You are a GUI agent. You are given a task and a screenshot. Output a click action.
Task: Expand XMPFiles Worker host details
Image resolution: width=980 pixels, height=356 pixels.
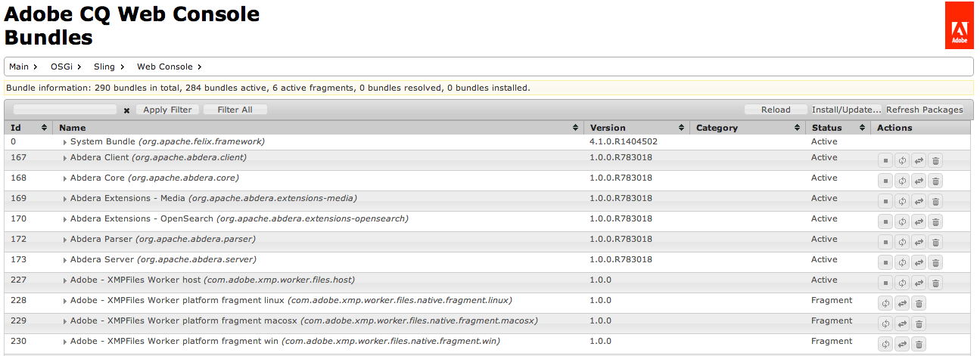click(65, 280)
